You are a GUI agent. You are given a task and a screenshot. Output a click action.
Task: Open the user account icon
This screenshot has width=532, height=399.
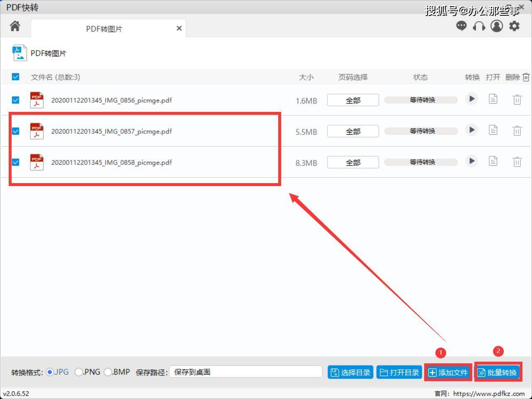tap(496, 26)
